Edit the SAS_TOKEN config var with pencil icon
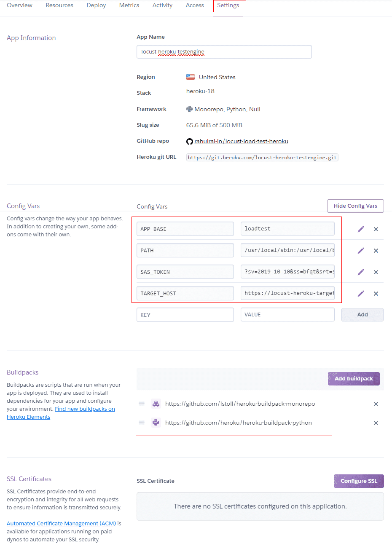The height and width of the screenshot is (546, 392). click(x=361, y=272)
